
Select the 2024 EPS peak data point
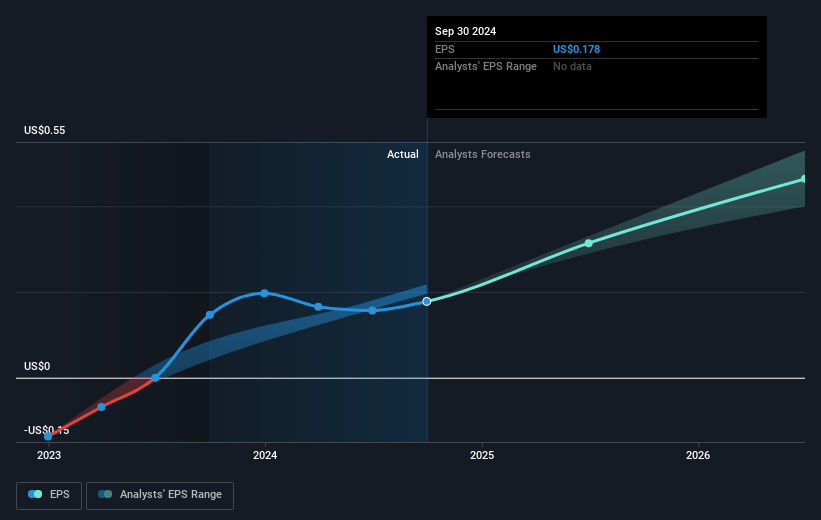[x=264, y=293]
